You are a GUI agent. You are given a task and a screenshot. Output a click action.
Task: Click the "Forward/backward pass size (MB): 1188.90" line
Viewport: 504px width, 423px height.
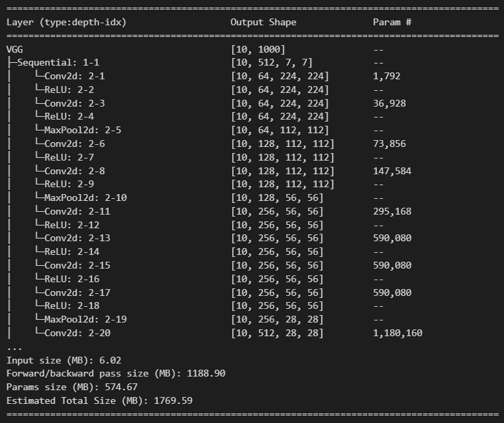(x=115, y=374)
